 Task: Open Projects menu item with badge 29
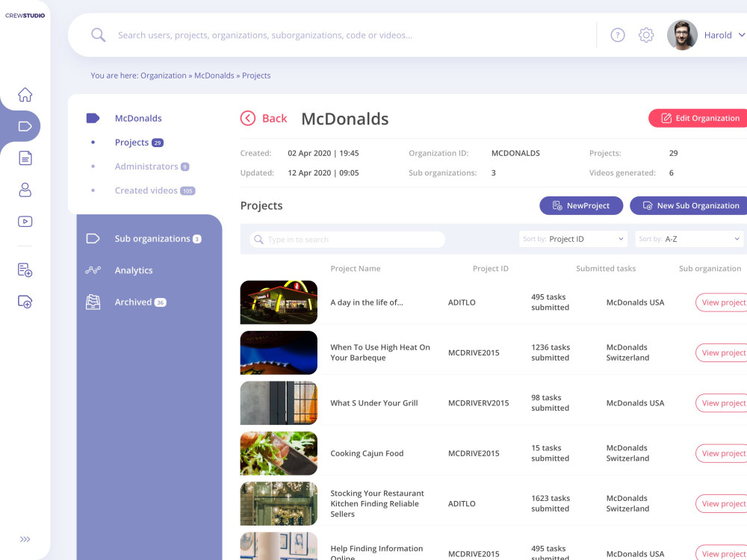[x=139, y=143]
